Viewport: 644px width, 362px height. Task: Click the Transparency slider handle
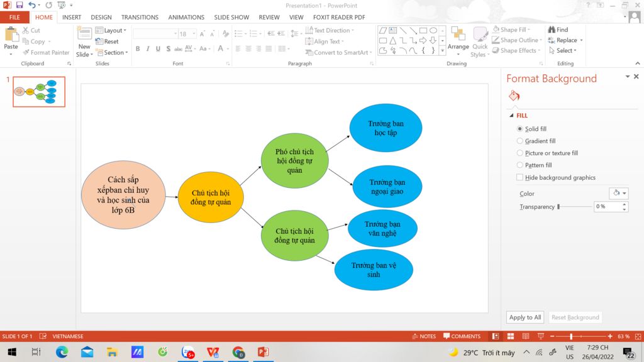pyautogui.click(x=558, y=207)
